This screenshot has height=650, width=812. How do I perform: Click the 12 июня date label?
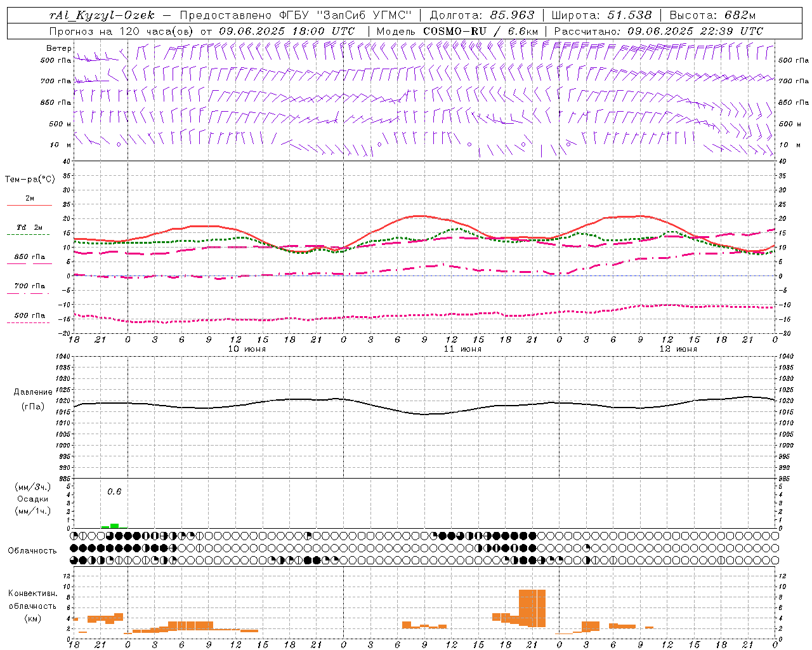[x=678, y=349]
